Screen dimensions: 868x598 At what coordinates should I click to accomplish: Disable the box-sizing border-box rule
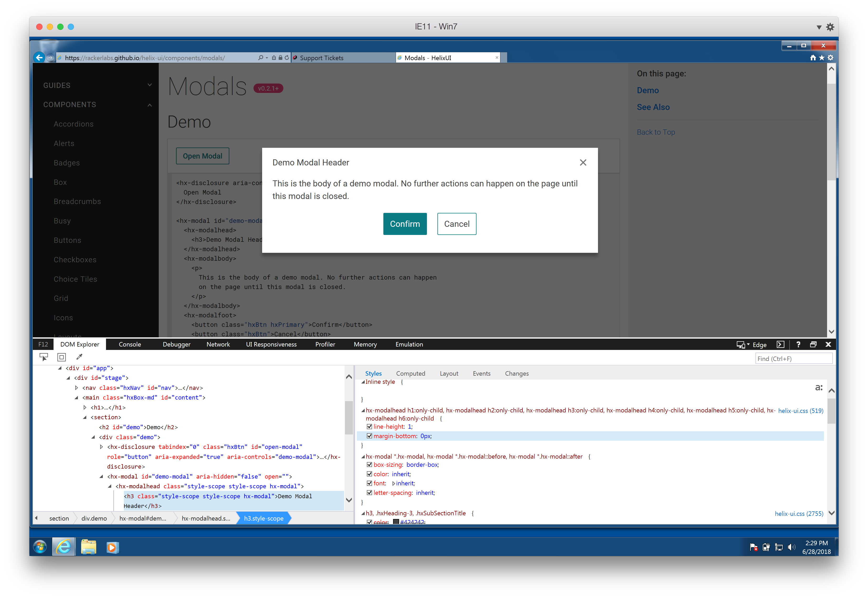click(370, 465)
